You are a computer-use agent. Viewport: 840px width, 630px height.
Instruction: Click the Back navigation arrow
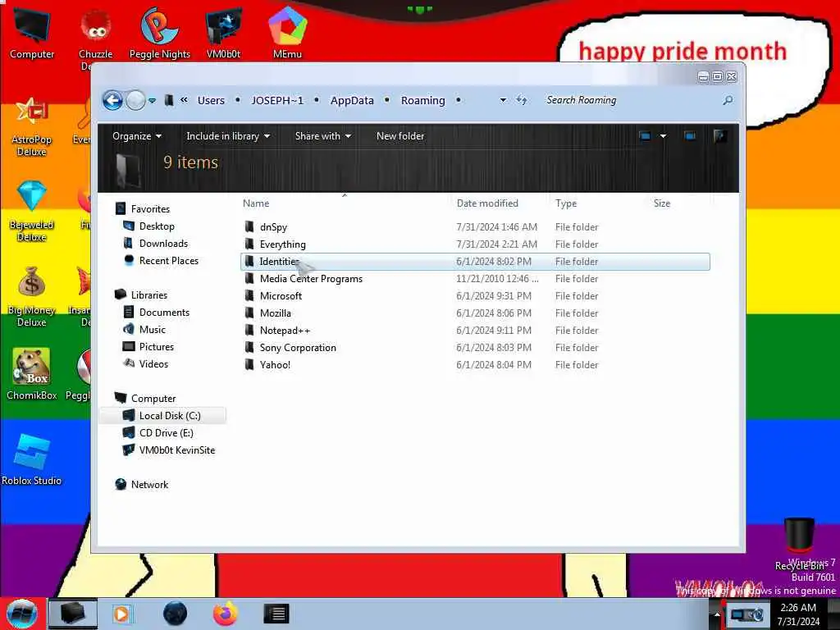112,100
